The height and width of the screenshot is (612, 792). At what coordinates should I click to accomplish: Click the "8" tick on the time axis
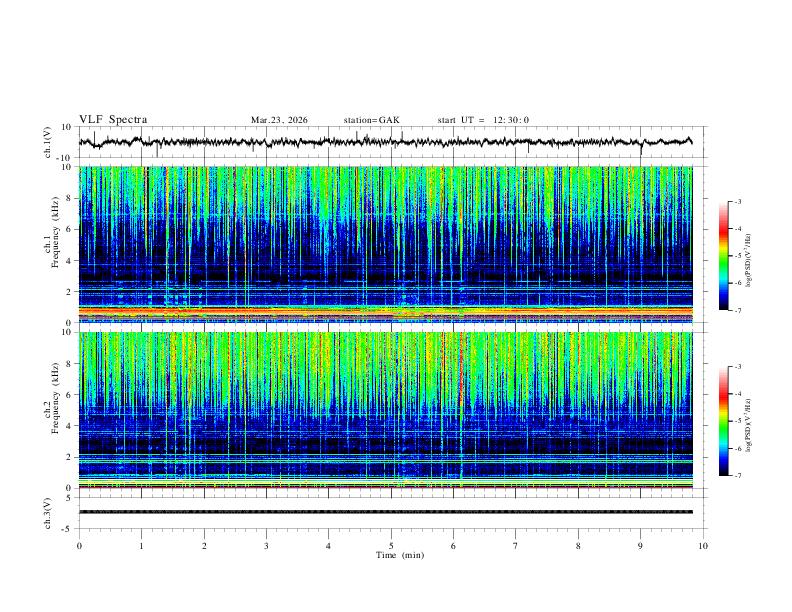pos(578,546)
